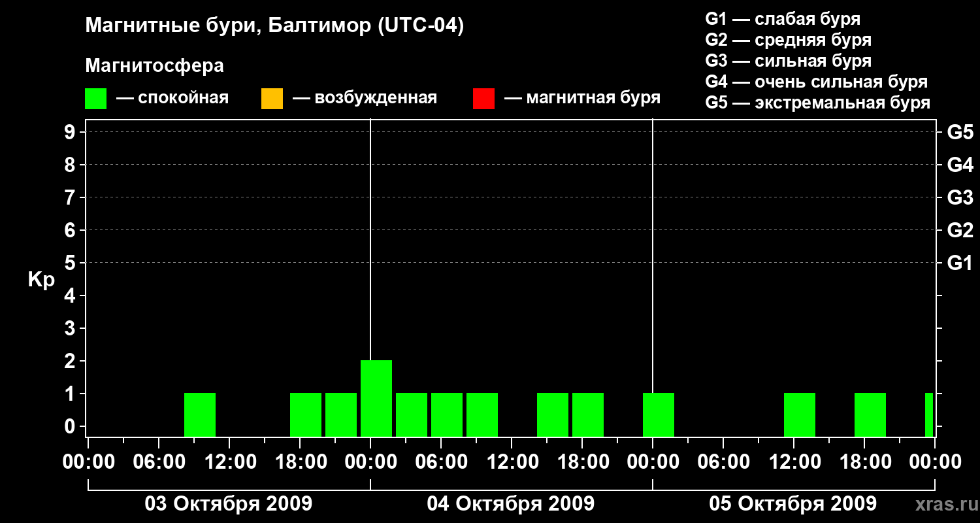Click the green "спокойная" legend swatch

point(96,98)
